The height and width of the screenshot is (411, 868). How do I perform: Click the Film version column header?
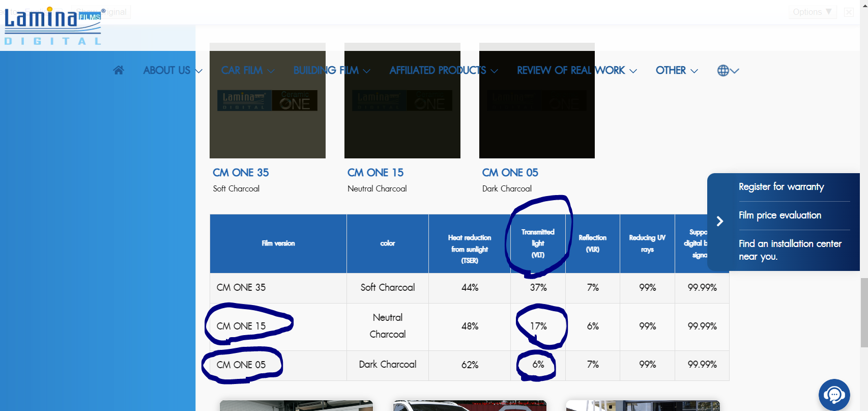[278, 243]
